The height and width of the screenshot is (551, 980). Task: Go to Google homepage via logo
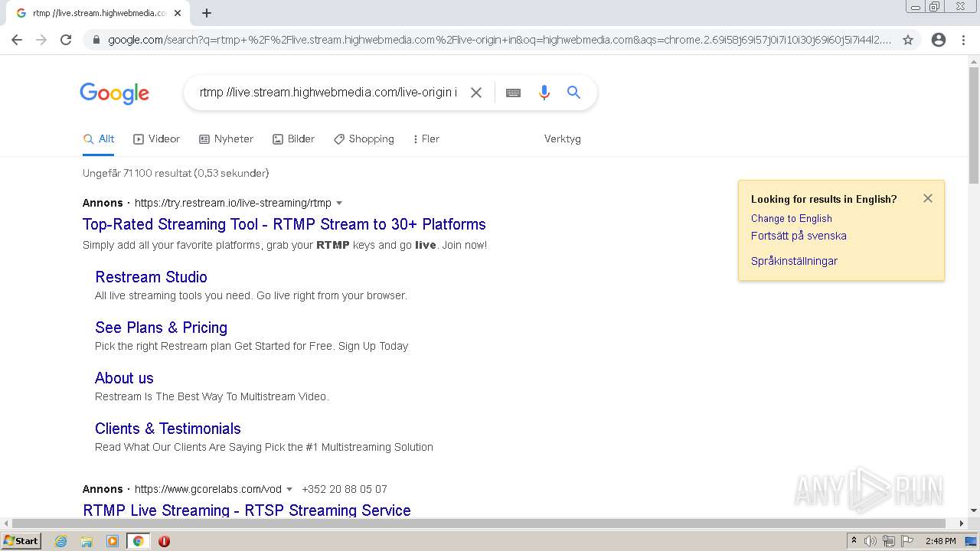tap(114, 93)
